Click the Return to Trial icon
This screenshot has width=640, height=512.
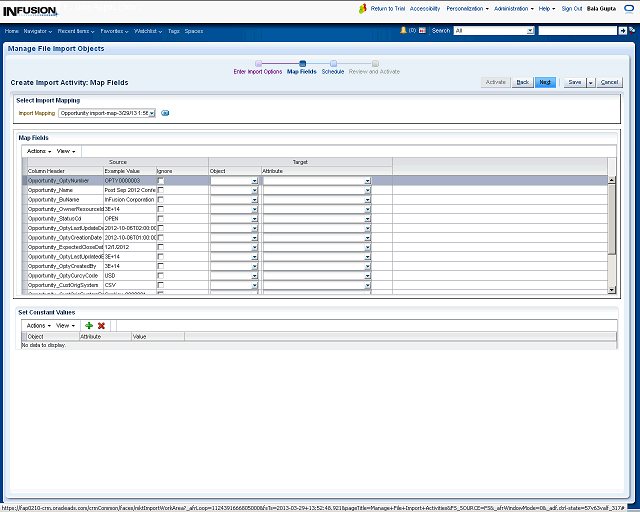coord(364,8)
